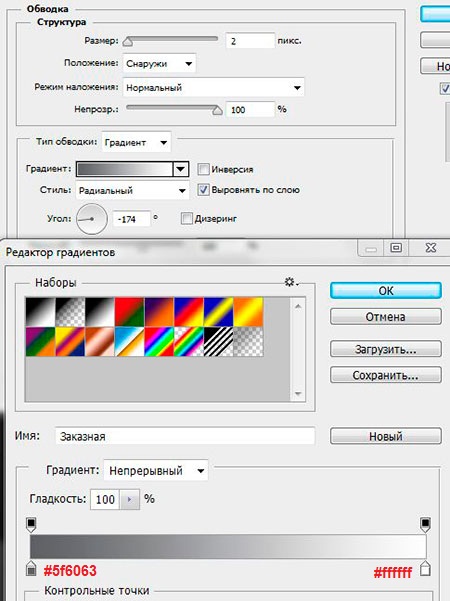Click the Угол value field showing -174
Screen dimensions: 450x601
[131, 219]
